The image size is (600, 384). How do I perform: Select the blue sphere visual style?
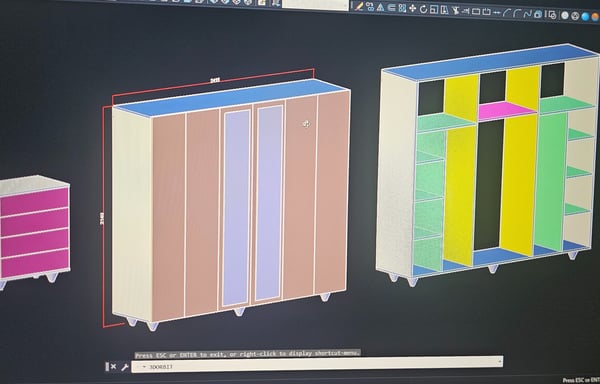click(585, 16)
